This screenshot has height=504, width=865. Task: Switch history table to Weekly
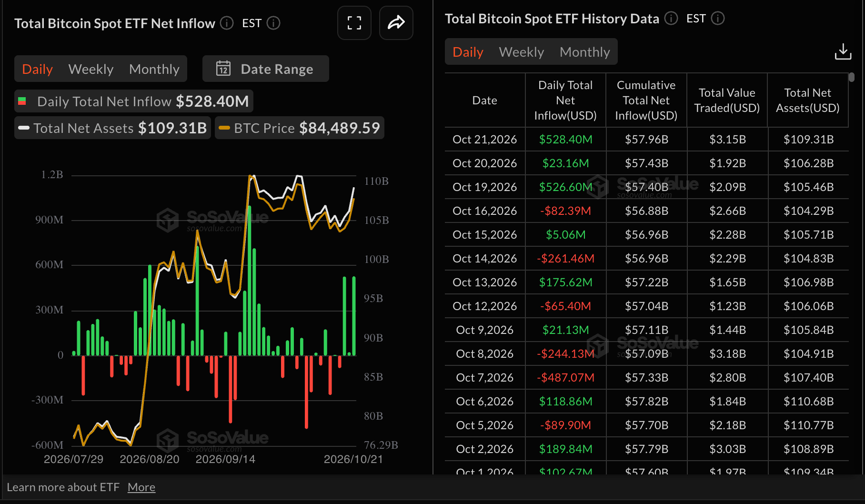coord(522,52)
